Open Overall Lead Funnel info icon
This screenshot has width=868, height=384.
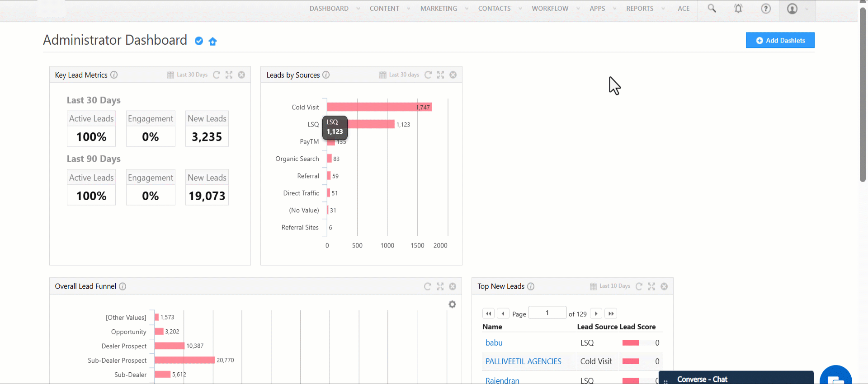pos(123,286)
